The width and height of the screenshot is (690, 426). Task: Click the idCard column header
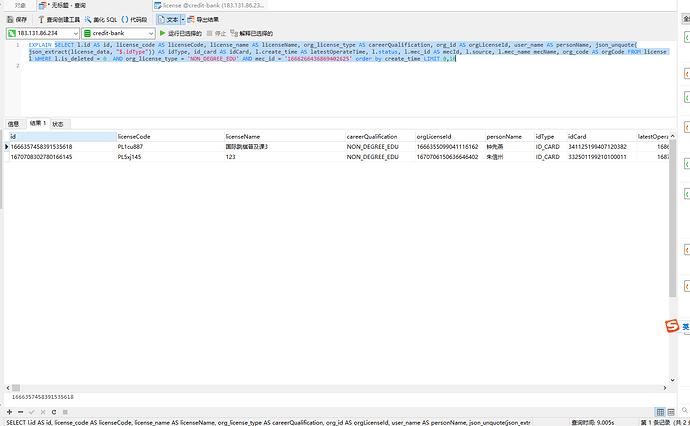point(602,136)
